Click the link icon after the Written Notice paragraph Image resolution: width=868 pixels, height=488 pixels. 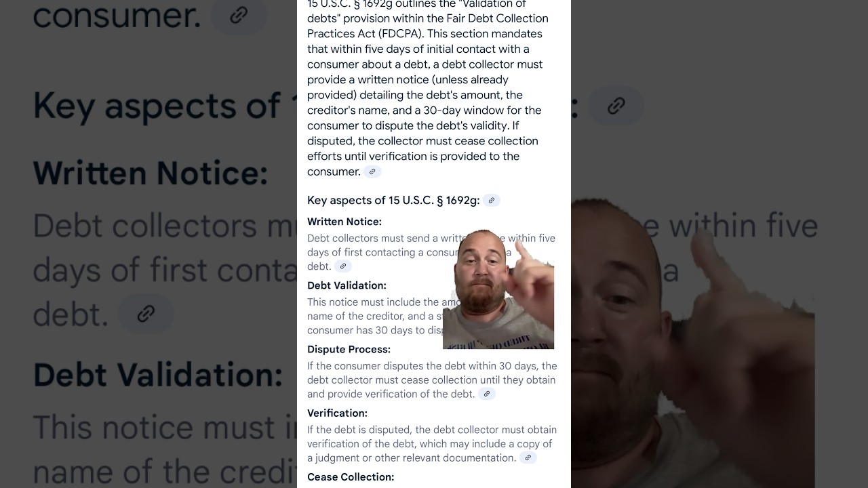pyautogui.click(x=343, y=266)
